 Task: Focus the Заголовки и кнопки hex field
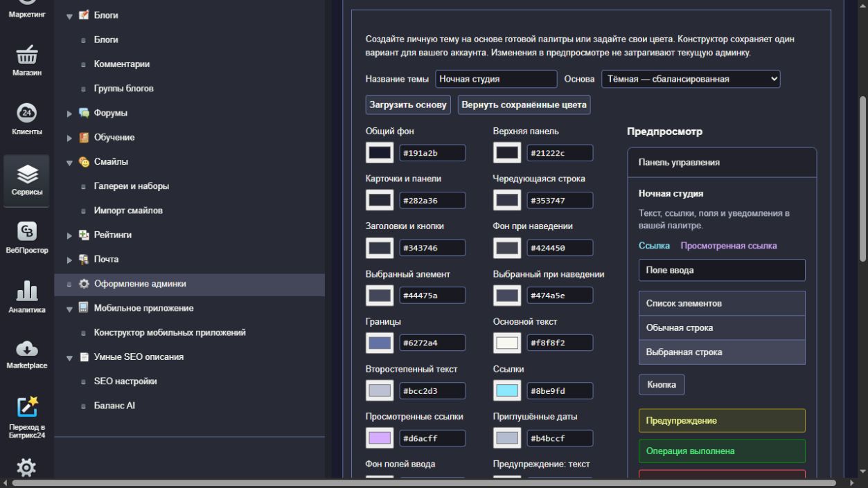point(432,248)
